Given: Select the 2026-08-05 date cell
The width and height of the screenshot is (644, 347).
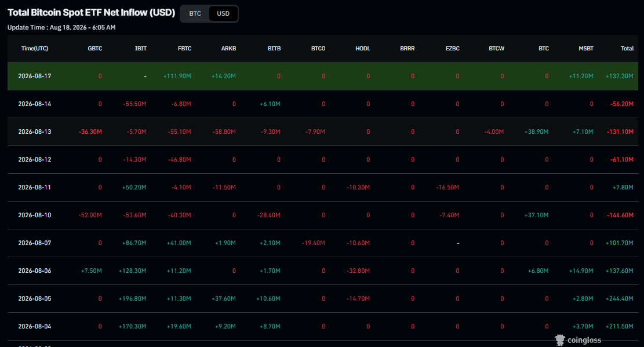Looking at the screenshot, I should (35, 298).
